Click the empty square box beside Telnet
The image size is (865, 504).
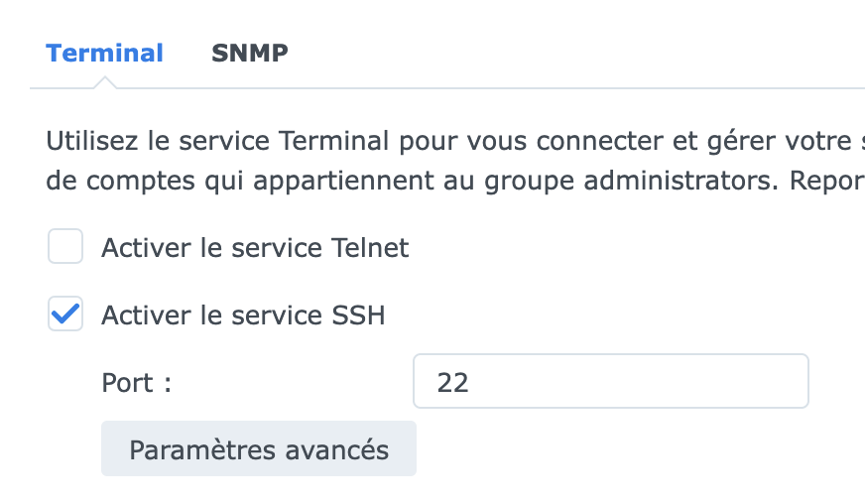(x=65, y=247)
